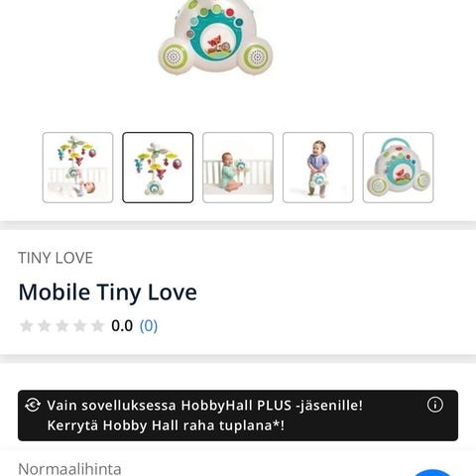Tap the Vain sovelluksessa HobbyHall PLUS banner text
This screenshot has width=476, height=476.
[x=205, y=416]
